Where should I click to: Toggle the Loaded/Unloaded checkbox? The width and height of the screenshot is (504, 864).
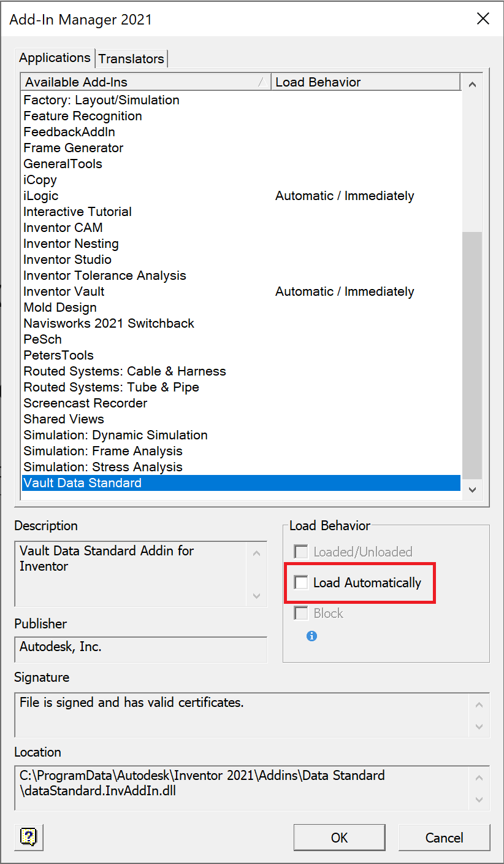click(301, 552)
